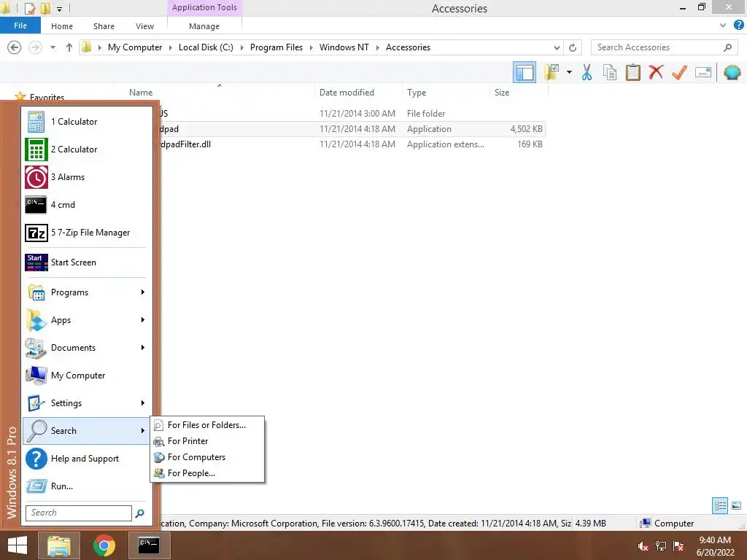
Task: Switch to Details view in status bar
Action: 720,506
